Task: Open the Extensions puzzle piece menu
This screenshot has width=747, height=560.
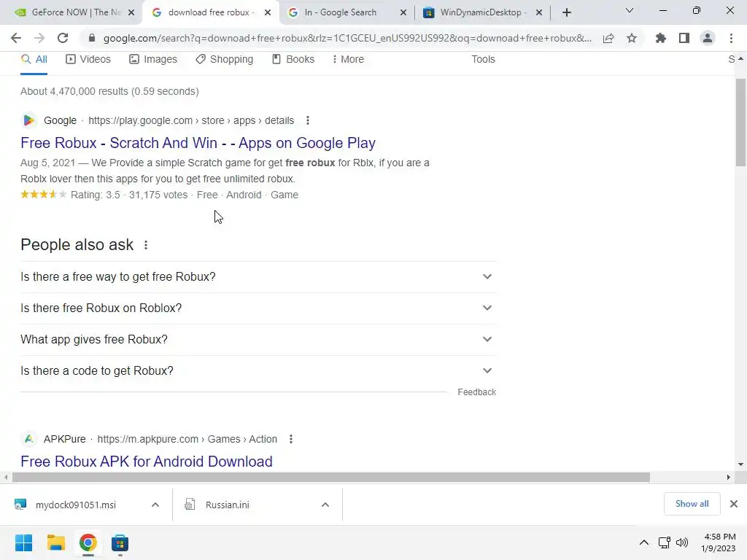Action: tap(660, 38)
